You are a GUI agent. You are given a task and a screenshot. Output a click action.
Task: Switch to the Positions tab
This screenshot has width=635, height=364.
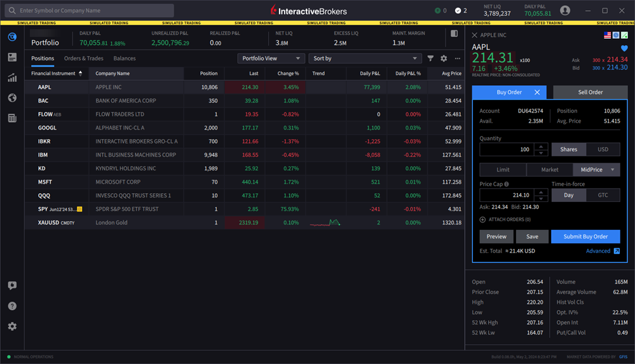43,58
